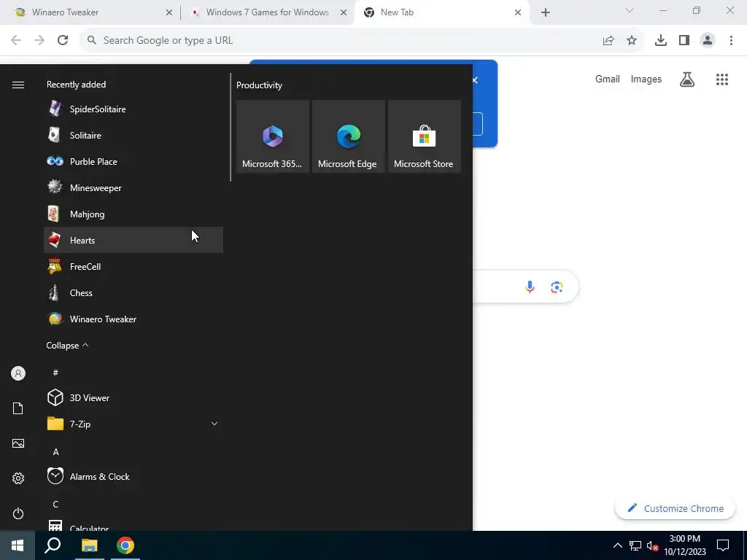
Task: Click the Windows Start button
Action: click(x=18, y=545)
